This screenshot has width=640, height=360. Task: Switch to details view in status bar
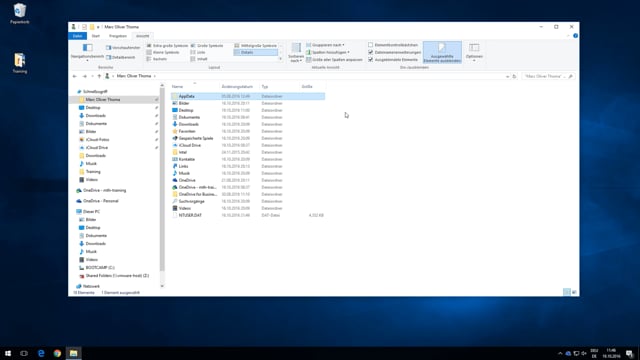567,292
